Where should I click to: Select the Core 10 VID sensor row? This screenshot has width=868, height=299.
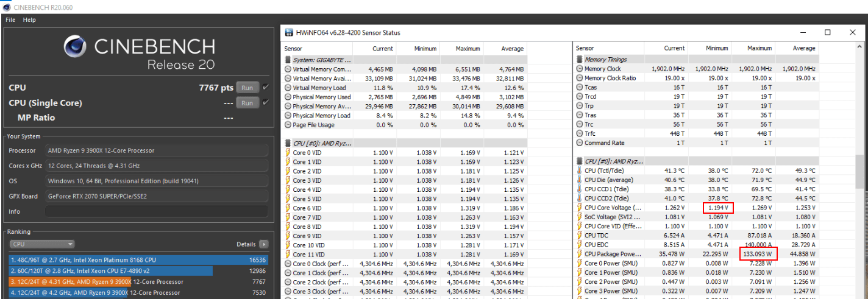[405, 245]
